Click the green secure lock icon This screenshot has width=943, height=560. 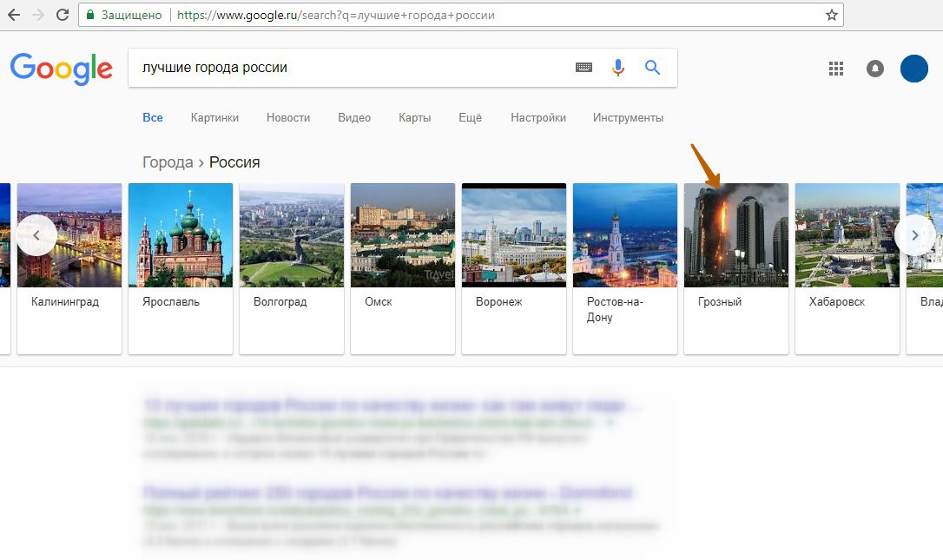tap(90, 15)
